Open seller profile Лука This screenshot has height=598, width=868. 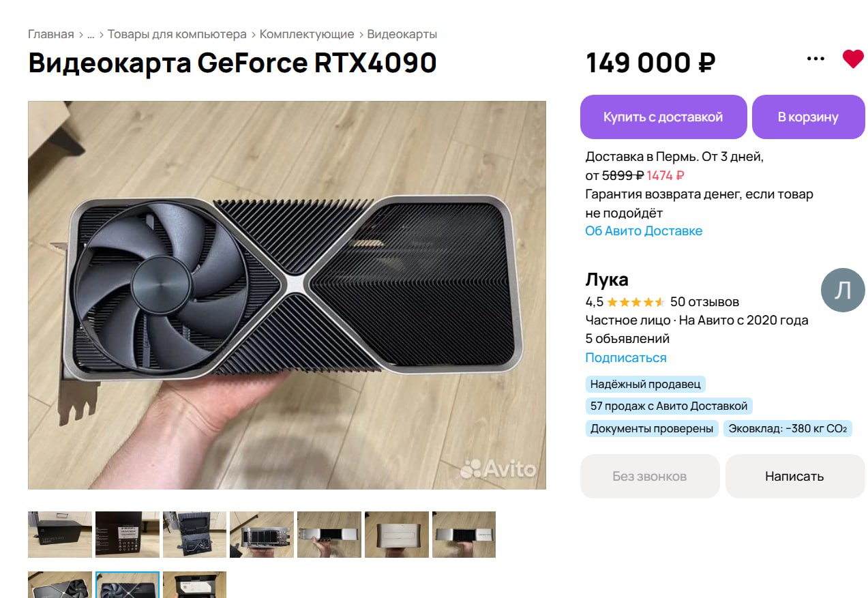[607, 280]
